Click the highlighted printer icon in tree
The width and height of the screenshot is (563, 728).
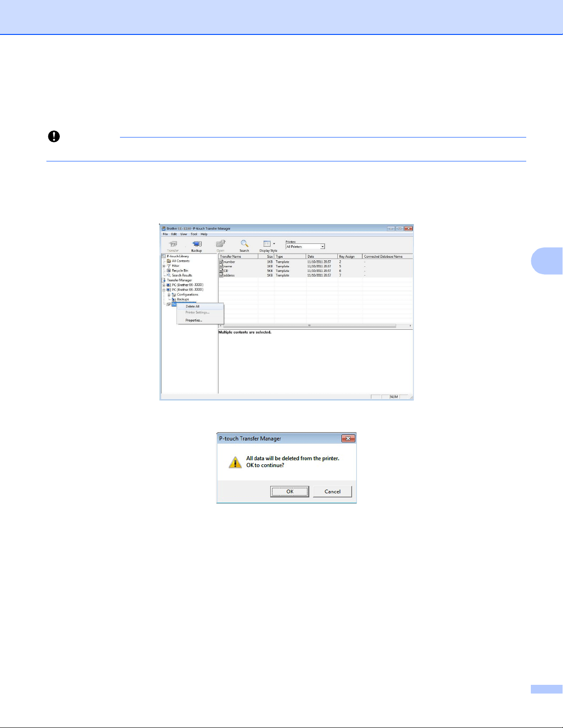click(169, 304)
